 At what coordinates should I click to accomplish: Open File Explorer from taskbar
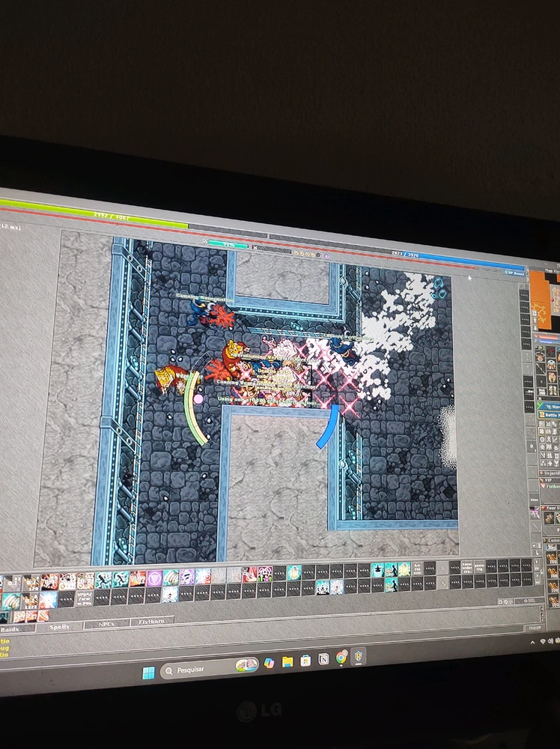click(287, 662)
